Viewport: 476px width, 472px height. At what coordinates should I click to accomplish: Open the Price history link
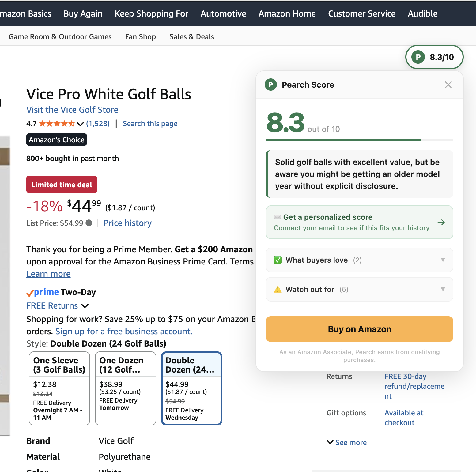[127, 223]
